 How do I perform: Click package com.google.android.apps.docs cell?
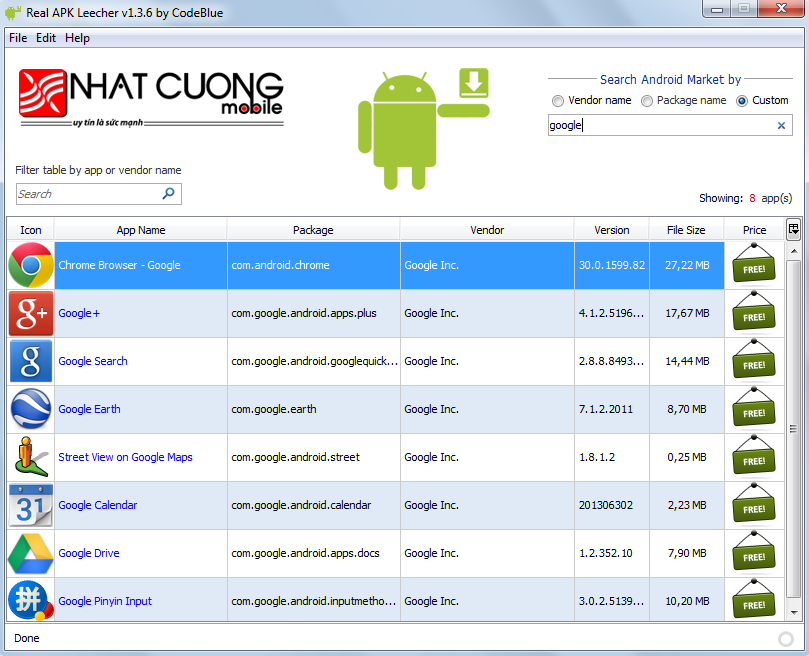tap(314, 553)
